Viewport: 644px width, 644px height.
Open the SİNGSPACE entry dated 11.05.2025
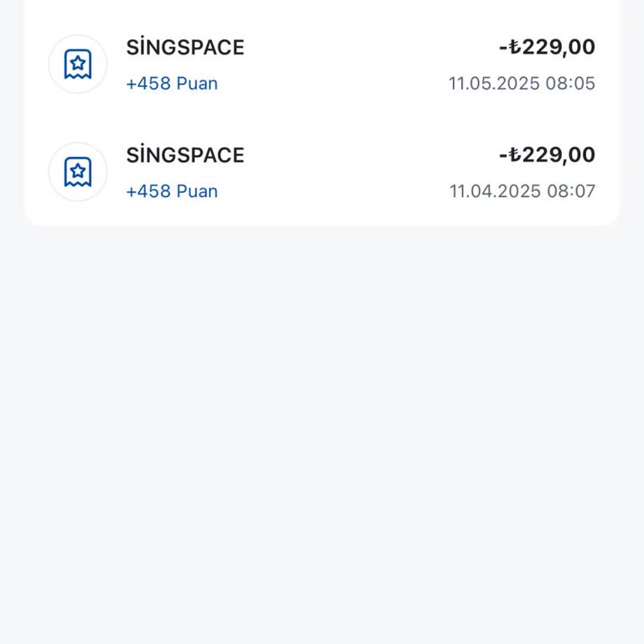click(x=335, y=65)
